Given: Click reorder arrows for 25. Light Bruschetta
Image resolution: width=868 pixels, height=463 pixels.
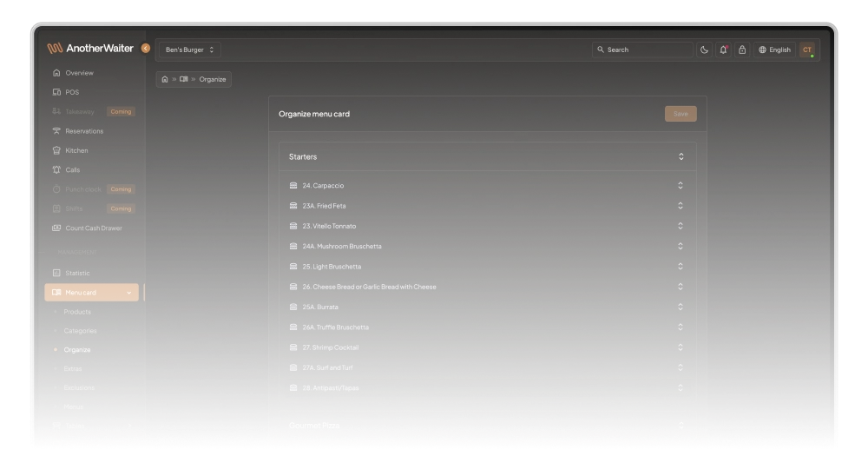Looking at the screenshot, I should pyautogui.click(x=681, y=267).
